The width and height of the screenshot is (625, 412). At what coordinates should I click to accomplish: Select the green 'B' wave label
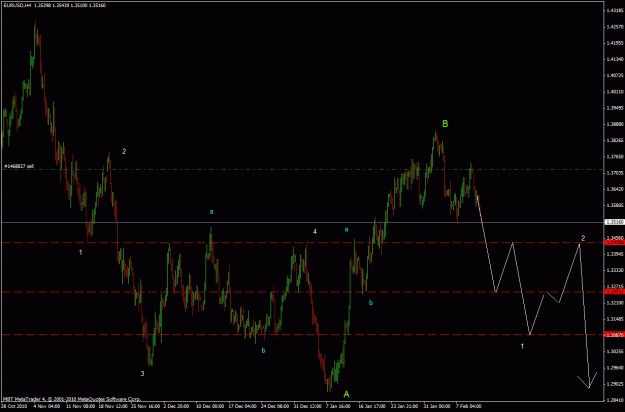tap(445, 124)
